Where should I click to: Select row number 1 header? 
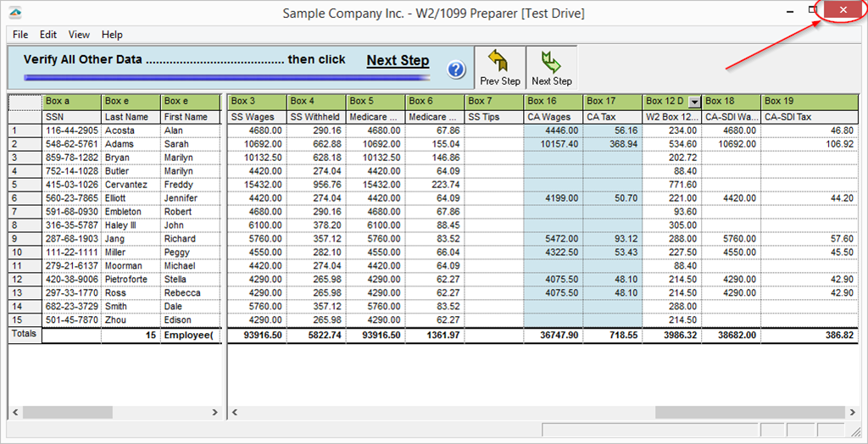25,130
